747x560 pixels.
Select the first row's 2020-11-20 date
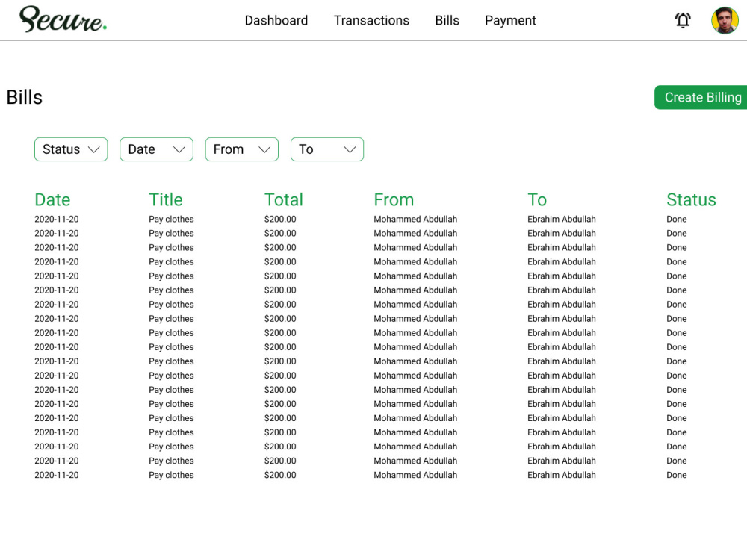click(56, 219)
